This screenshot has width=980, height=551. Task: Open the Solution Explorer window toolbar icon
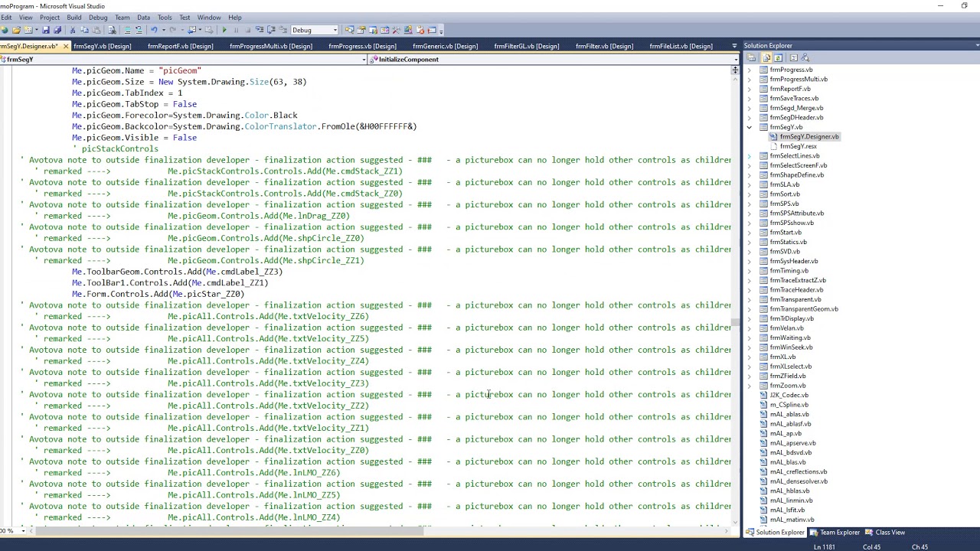[349, 30]
